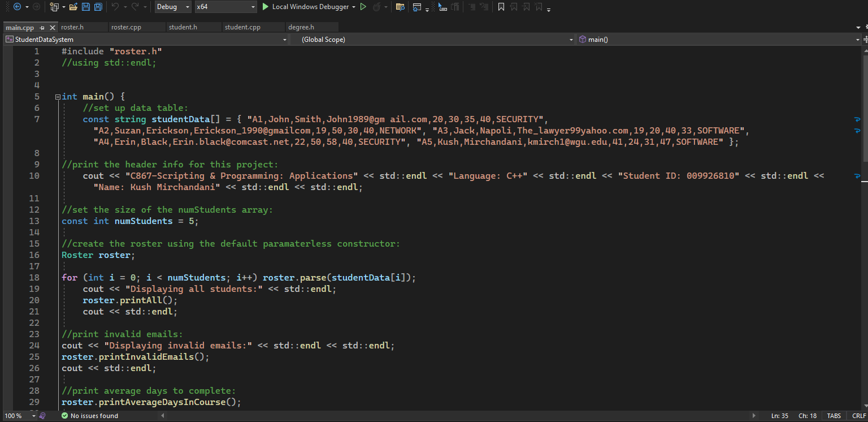The width and height of the screenshot is (868, 422).
Task: Select the Undo icon
Action: [115, 6]
